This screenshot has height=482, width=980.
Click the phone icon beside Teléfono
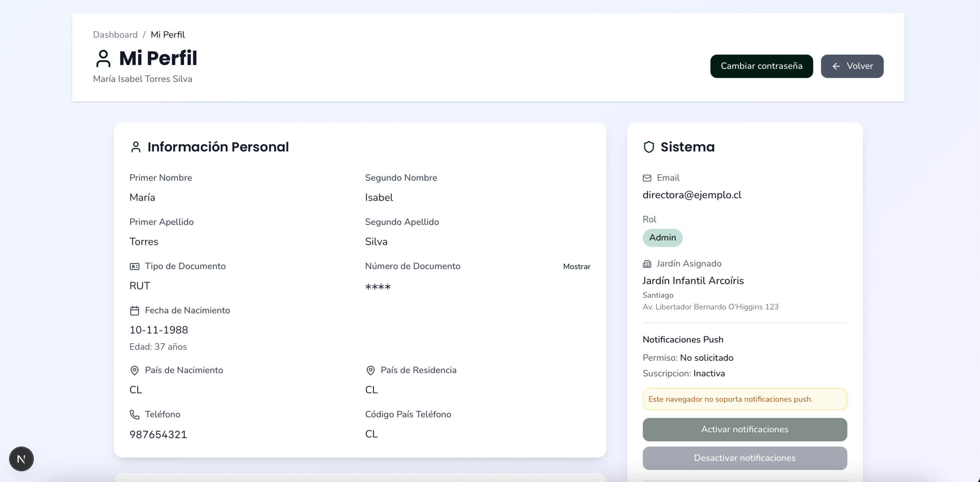point(135,415)
